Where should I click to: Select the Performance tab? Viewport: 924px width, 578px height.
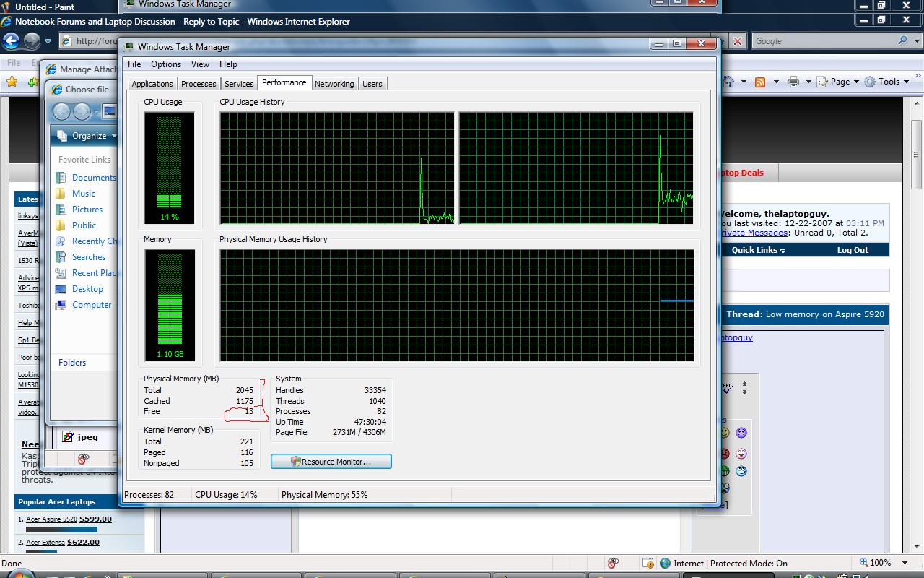[284, 82]
